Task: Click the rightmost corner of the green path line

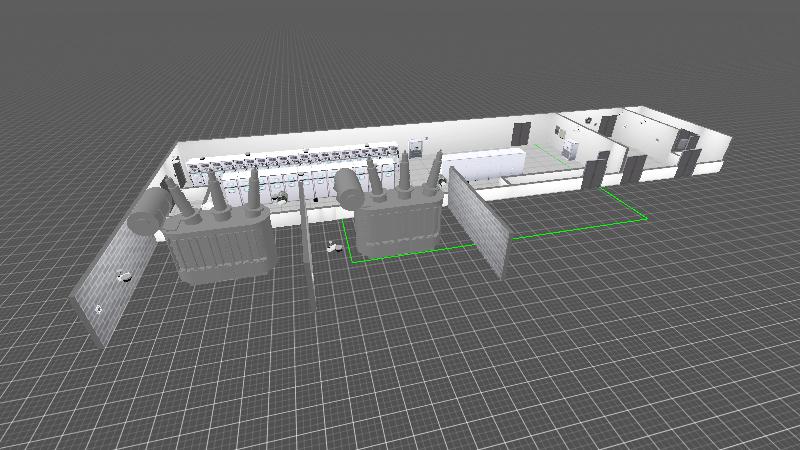Action: (x=647, y=215)
